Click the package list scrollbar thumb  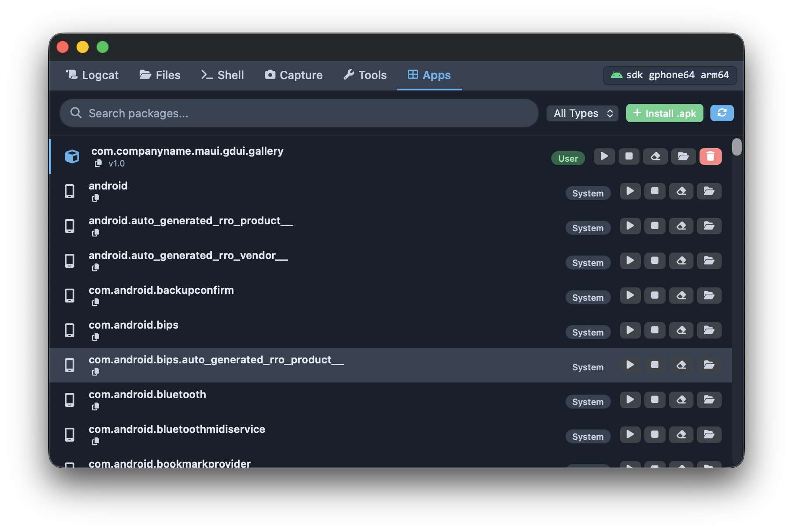[x=736, y=147]
